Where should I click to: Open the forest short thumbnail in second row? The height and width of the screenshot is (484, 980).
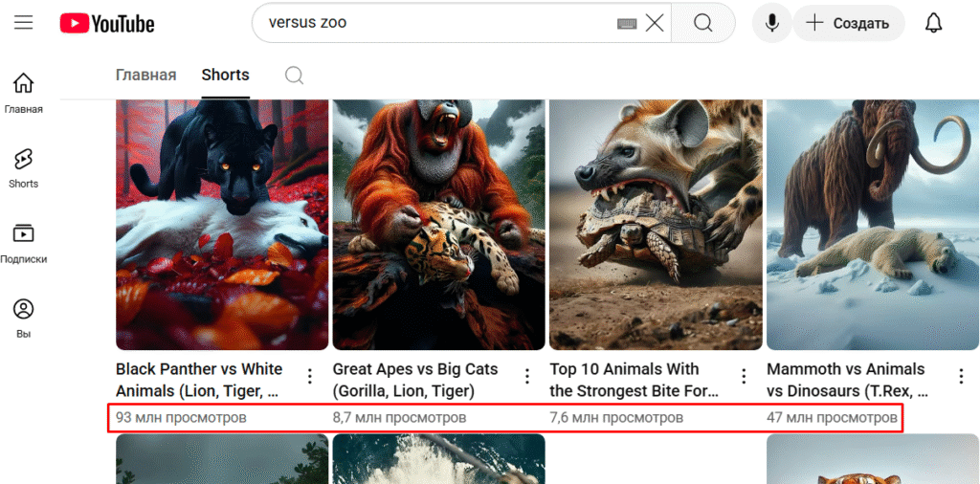(222, 459)
